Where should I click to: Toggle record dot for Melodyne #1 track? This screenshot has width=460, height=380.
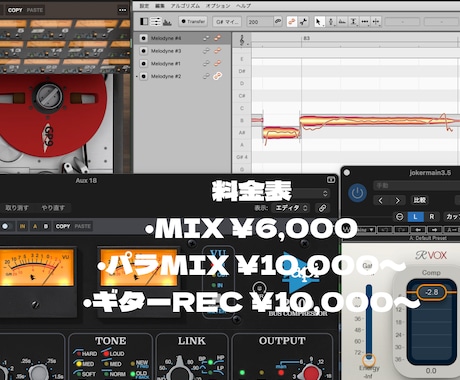coord(143,63)
